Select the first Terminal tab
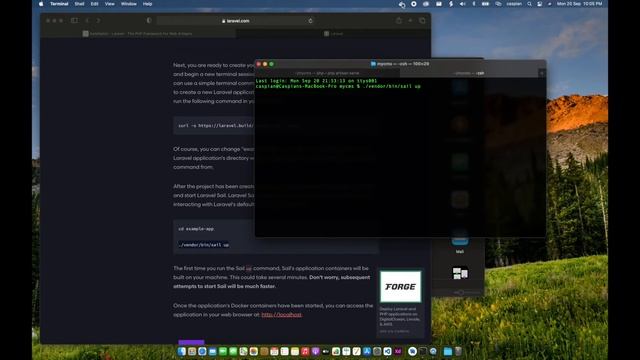The image size is (640, 360). (x=327, y=73)
